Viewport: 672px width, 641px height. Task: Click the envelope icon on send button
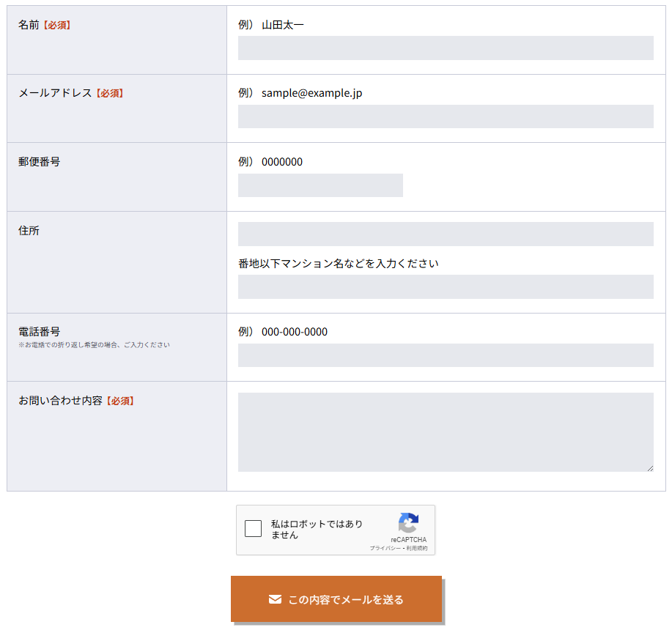click(x=275, y=599)
